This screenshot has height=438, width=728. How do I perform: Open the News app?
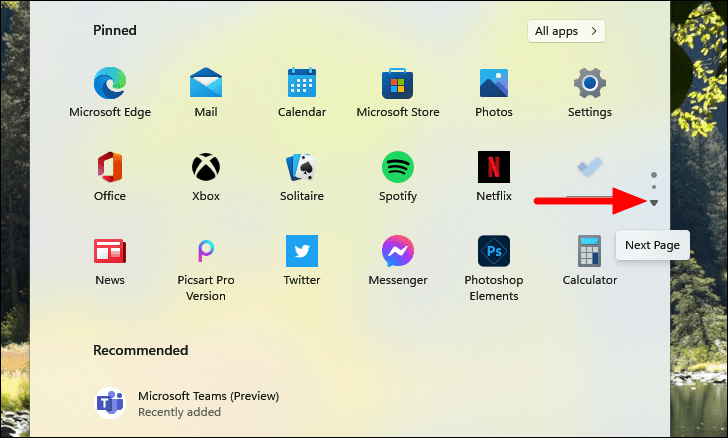[110, 261]
